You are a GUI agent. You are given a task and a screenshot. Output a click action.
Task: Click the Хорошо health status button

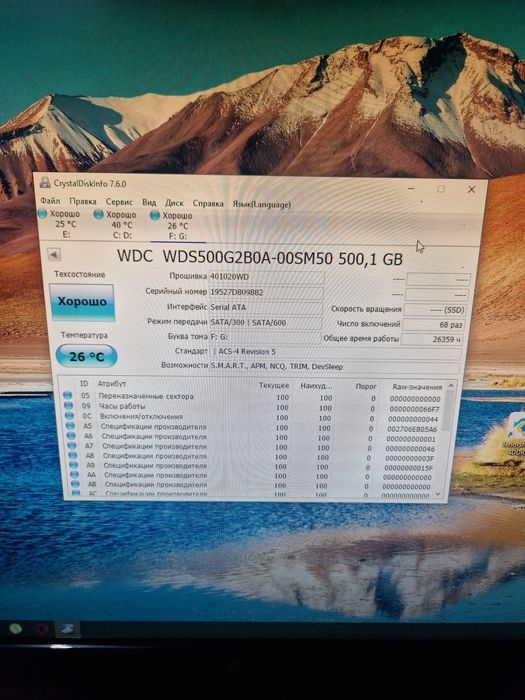tap(82, 302)
